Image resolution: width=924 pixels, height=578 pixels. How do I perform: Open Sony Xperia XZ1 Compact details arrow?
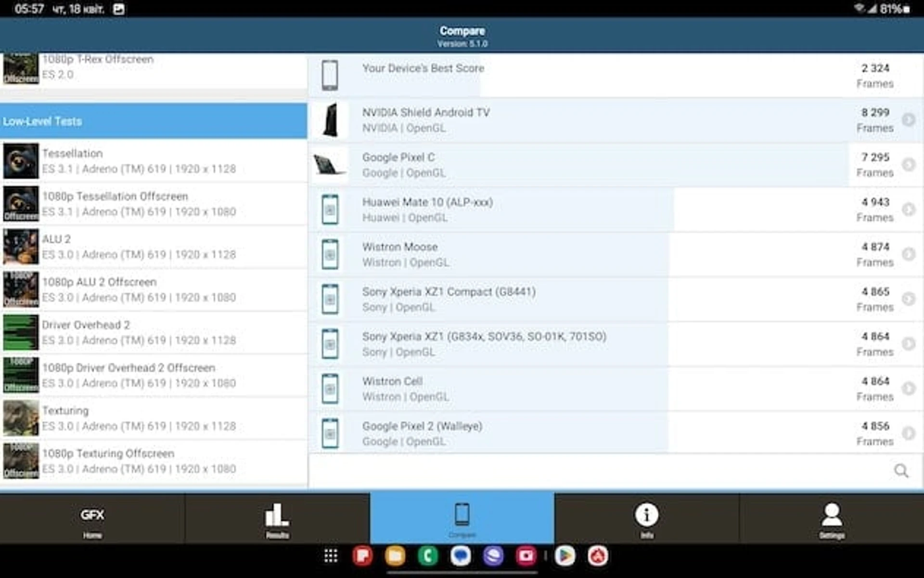click(x=908, y=299)
